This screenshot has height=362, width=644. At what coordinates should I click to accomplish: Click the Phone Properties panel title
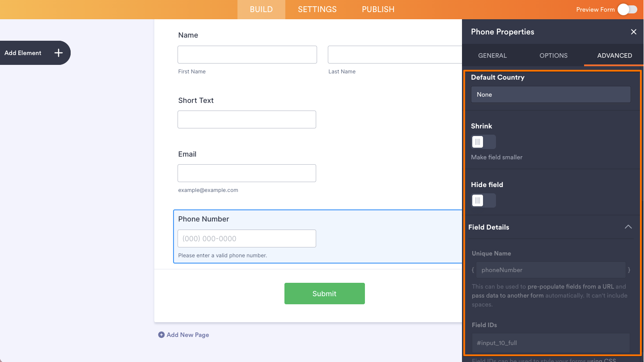click(x=502, y=32)
